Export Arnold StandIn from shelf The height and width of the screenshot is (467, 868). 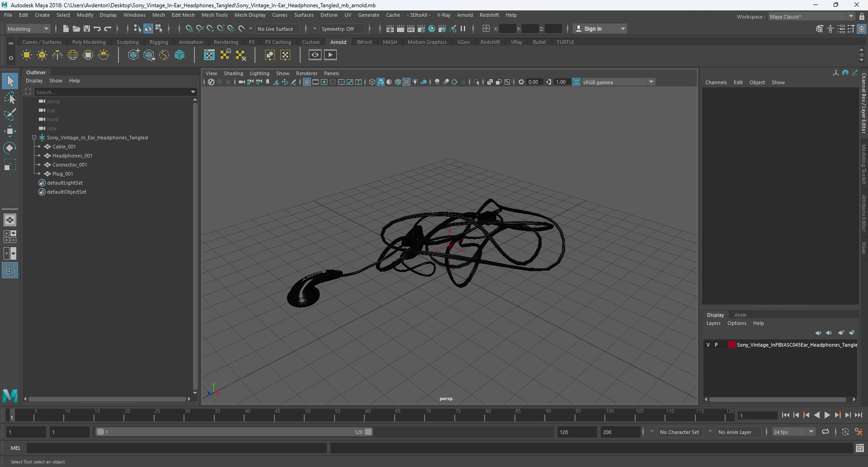149,55
